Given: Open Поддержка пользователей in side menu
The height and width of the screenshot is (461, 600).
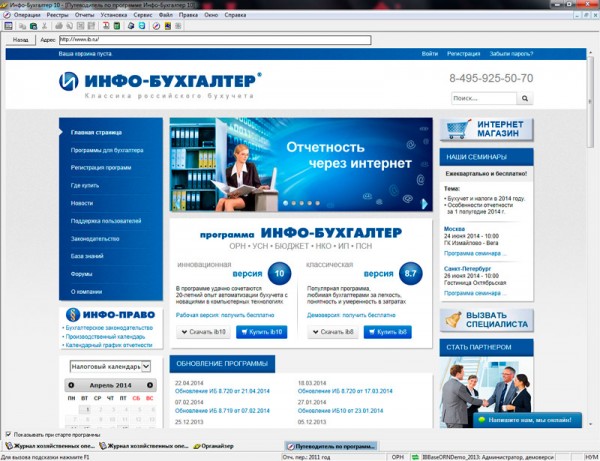Looking at the screenshot, I should coord(106,221).
